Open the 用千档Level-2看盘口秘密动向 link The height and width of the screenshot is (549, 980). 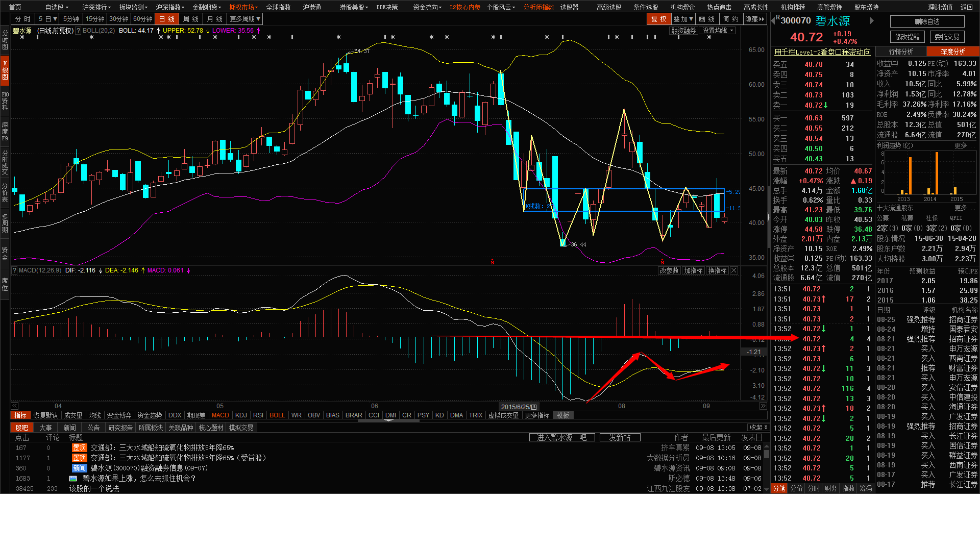click(822, 52)
